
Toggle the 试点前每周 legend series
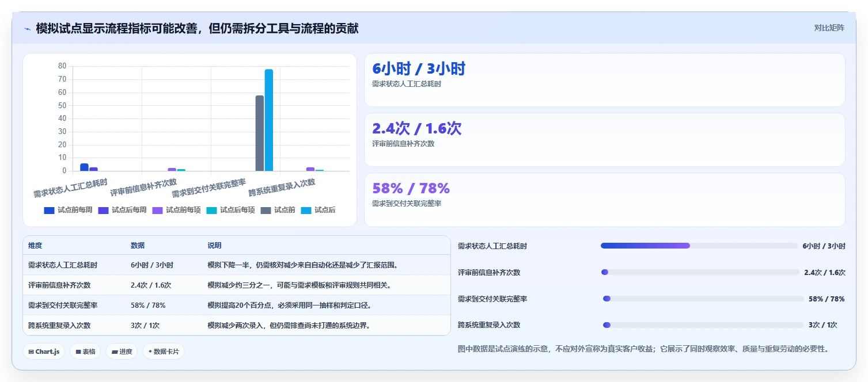[68, 210]
